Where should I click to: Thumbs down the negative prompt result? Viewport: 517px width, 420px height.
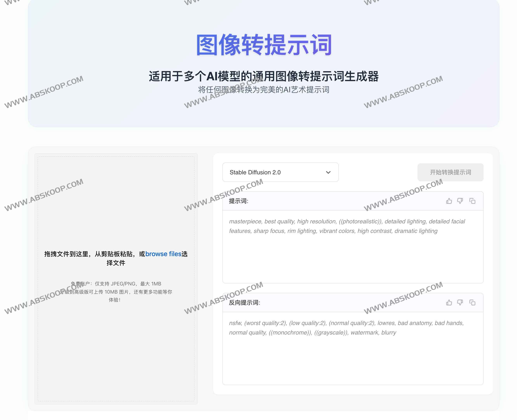click(460, 302)
